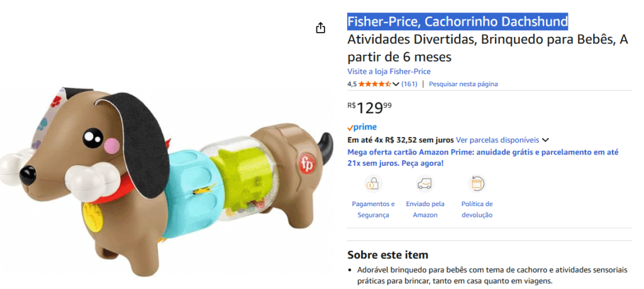The image size is (644, 289).
Task: Click the Pagamentos e Segurança text label
Action: pyautogui.click(x=373, y=209)
